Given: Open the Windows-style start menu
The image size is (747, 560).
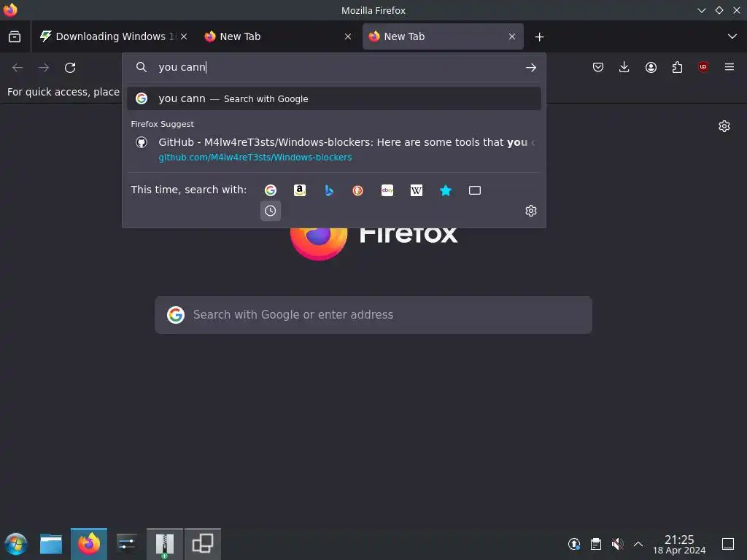Looking at the screenshot, I should 16,544.
